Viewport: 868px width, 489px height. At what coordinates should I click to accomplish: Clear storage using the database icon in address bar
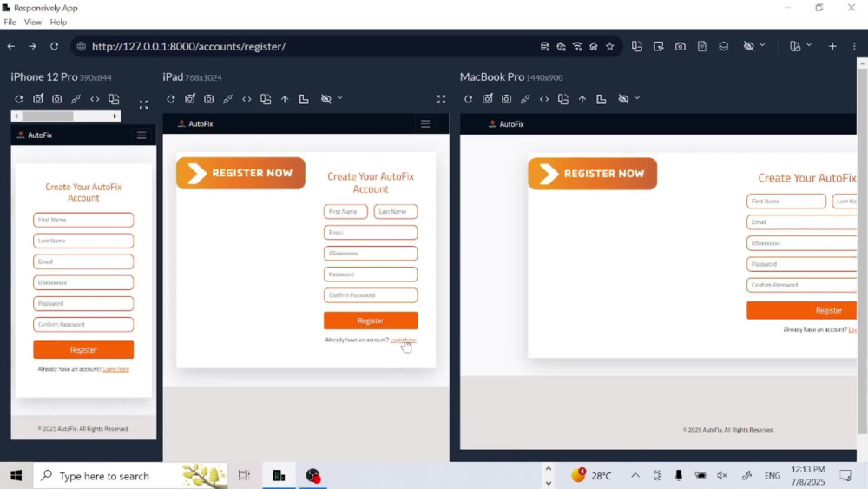[x=545, y=47]
